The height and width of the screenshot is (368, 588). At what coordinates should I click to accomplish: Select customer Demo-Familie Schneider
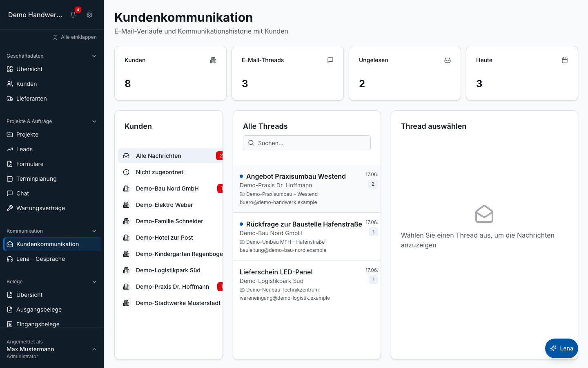pos(170,221)
